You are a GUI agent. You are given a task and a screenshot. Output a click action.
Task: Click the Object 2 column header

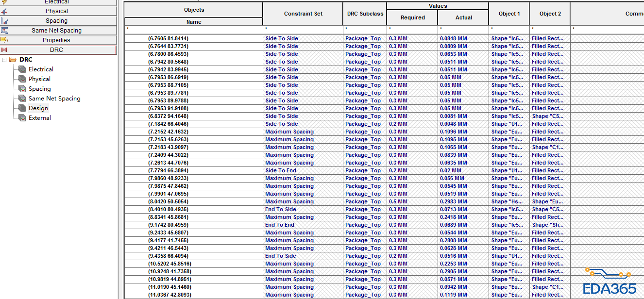(550, 14)
